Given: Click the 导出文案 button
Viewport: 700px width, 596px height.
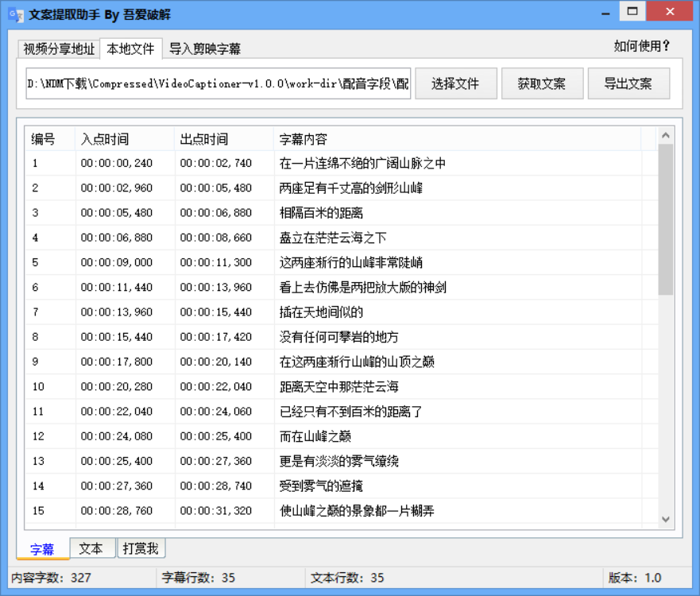Looking at the screenshot, I should tap(630, 83).
